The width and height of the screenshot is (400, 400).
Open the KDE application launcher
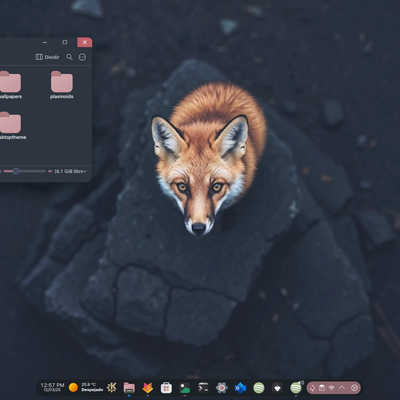coord(111,388)
